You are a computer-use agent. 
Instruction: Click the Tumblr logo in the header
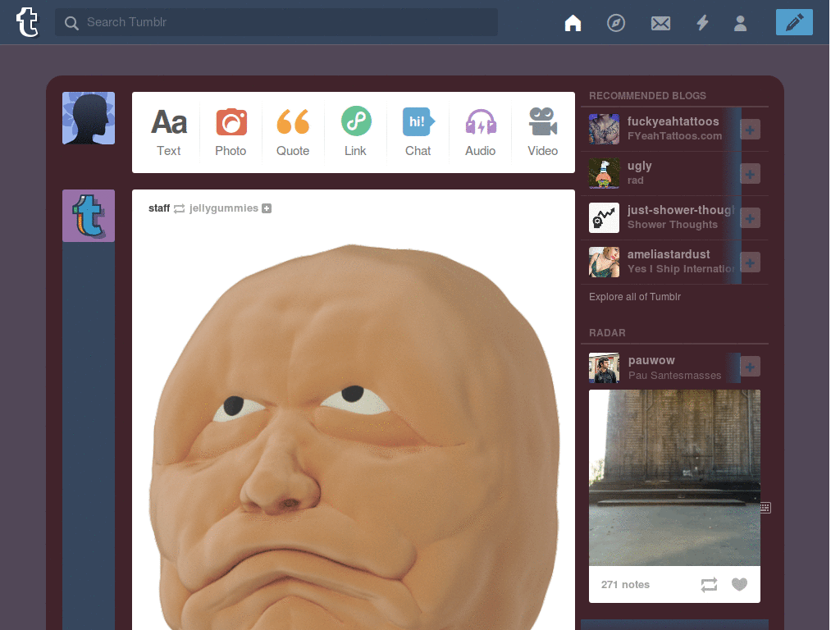(x=27, y=22)
